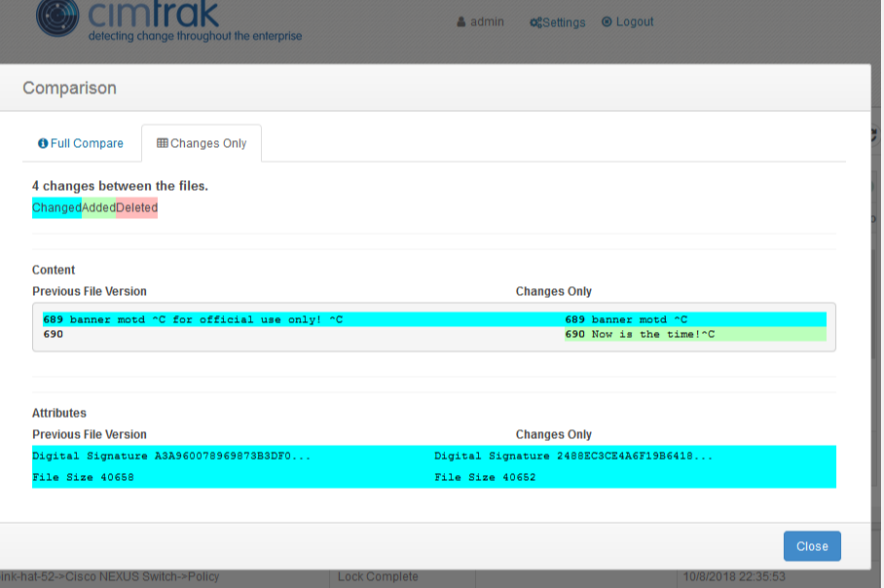Click the red Deleted legend swatch
884x588 pixels.
click(x=136, y=207)
